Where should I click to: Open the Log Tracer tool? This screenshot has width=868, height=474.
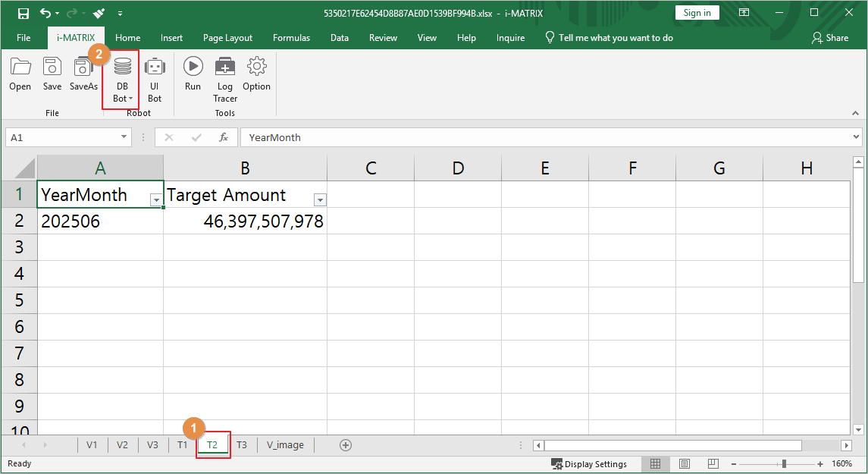click(225, 78)
